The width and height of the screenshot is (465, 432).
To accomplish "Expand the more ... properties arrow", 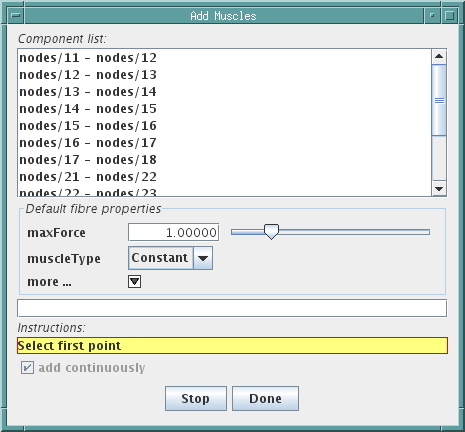I will pyautogui.click(x=135, y=282).
